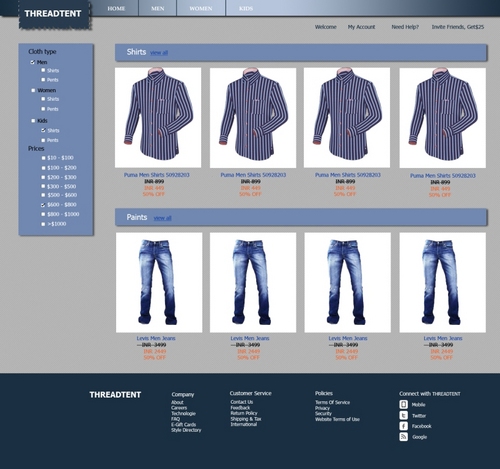View all Paints
The height and width of the screenshot is (469, 500).
point(162,218)
